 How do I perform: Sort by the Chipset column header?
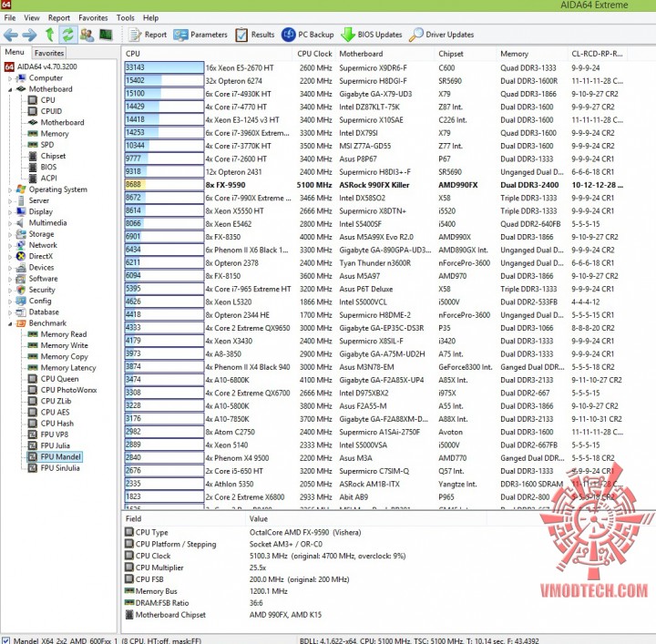click(x=466, y=54)
